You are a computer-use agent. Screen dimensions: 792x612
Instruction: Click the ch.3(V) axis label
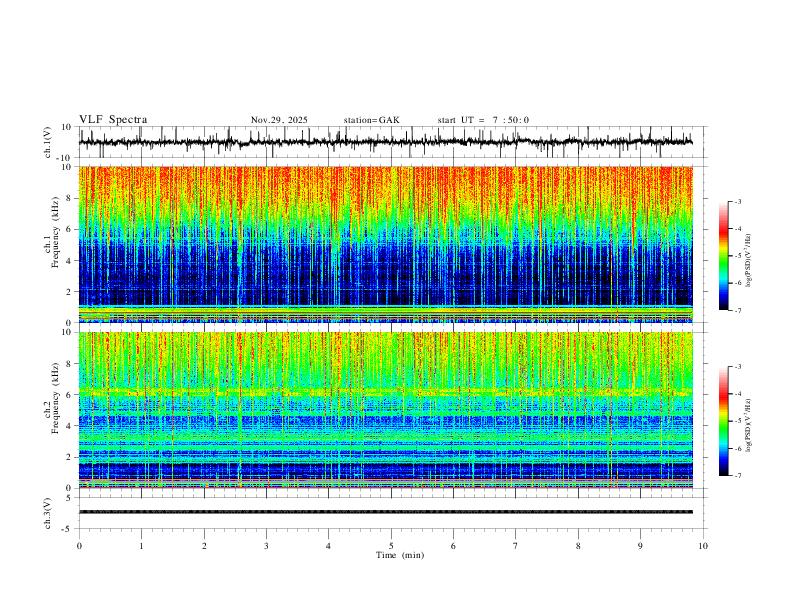click(47, 513)
